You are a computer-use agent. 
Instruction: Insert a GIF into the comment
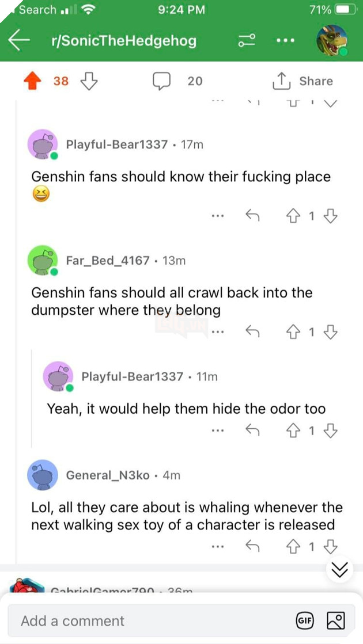[304, 620]
